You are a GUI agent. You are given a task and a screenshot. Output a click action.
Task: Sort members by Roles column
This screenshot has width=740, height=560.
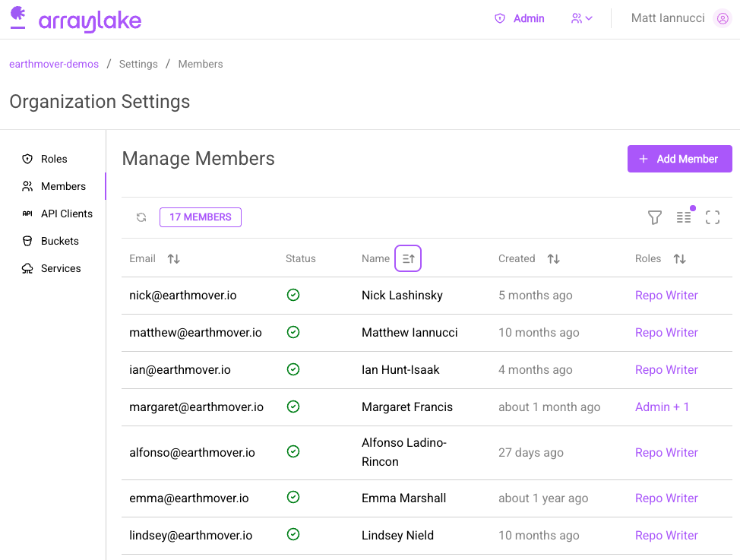click(679, 258)
